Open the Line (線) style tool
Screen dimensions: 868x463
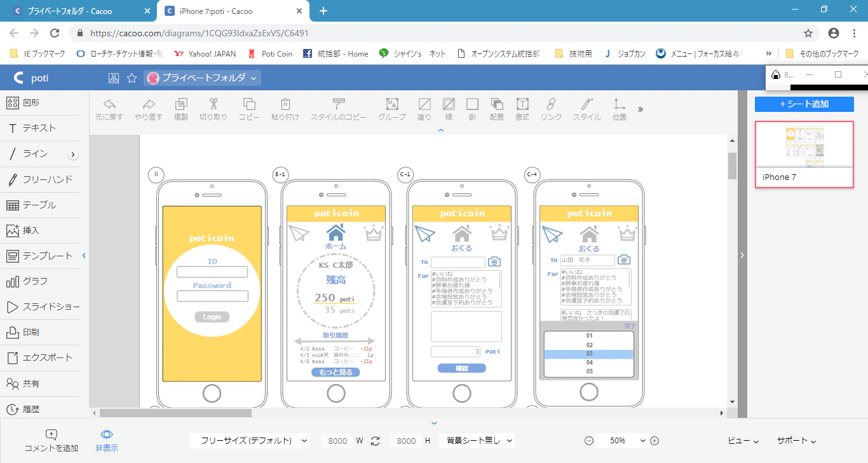[449, 109]
